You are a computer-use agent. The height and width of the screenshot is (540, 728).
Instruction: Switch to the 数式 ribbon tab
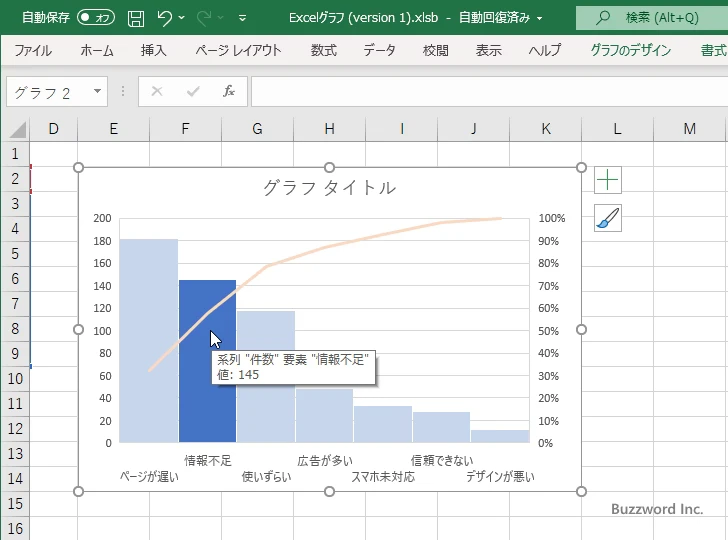324,50
